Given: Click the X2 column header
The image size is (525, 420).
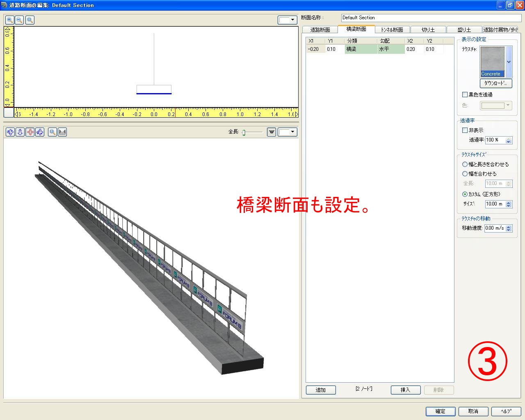Looking at the screenshot, I should pyautogui.click(x=414, y=41).
